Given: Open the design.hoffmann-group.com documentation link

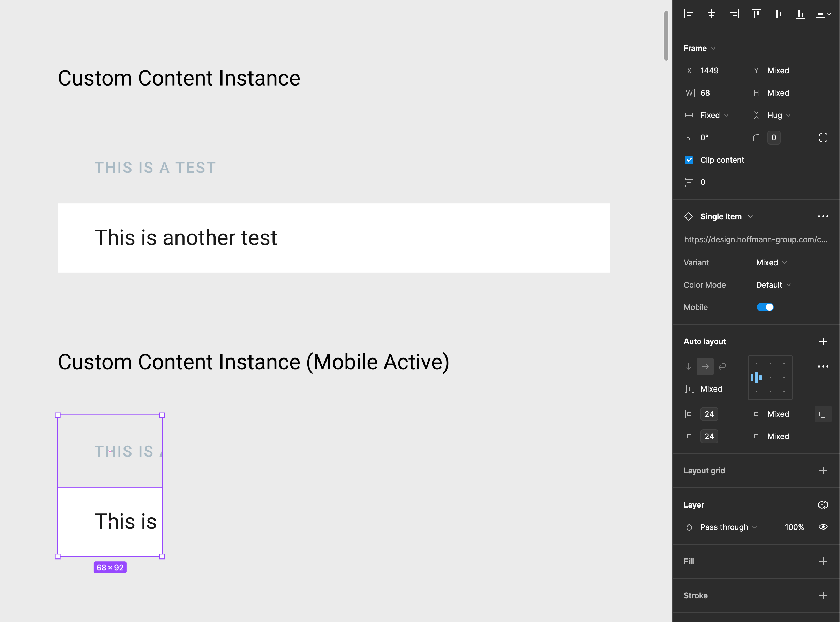Looking at the screenshot, I should click(x=755, y=239).
